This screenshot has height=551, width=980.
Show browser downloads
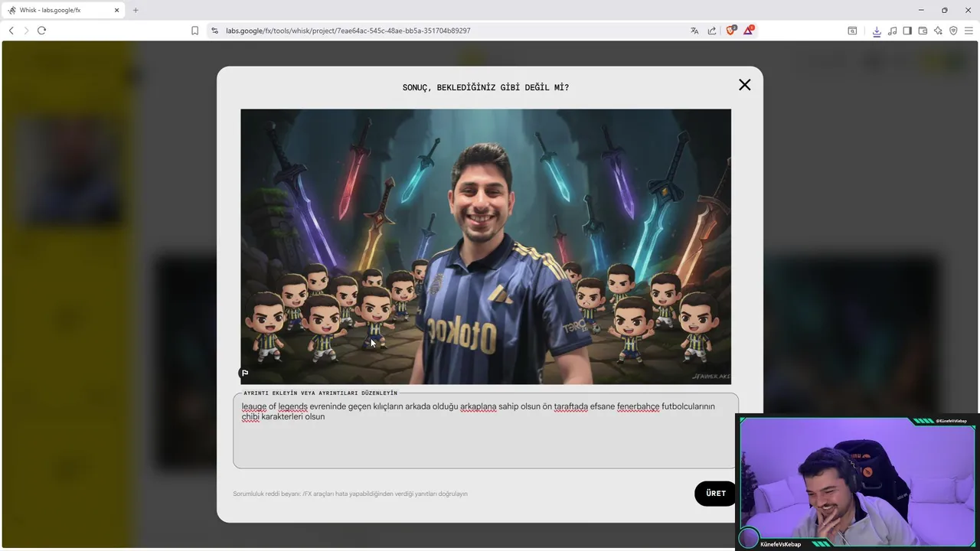pyautogui.click(x=877, y=31)
